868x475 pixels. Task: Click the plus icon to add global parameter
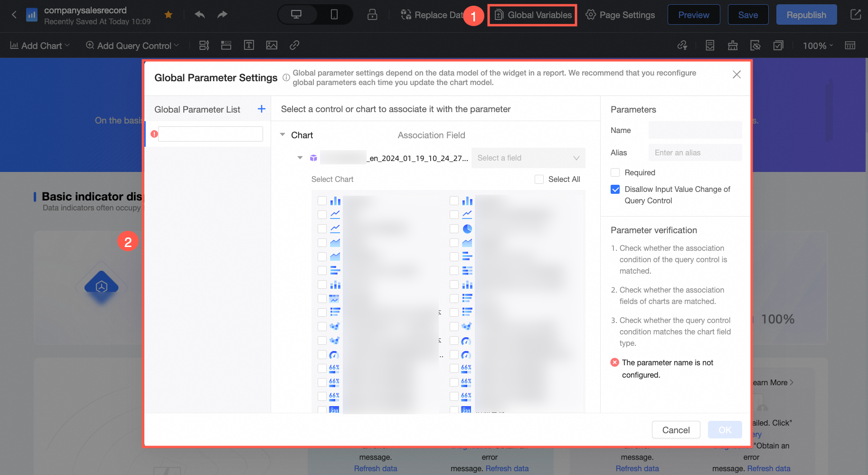click(261, 109)
